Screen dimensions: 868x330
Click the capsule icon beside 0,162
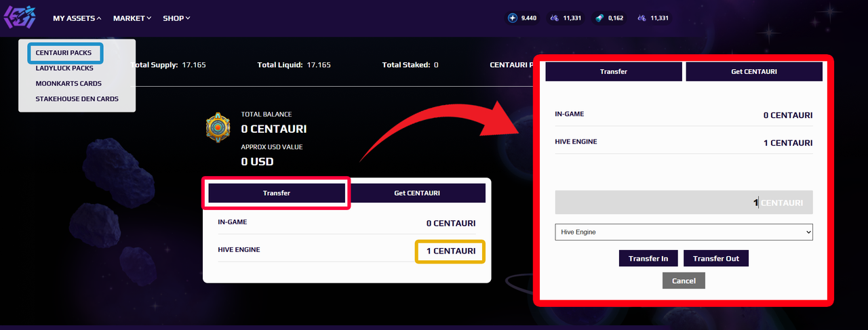[599, 18]
